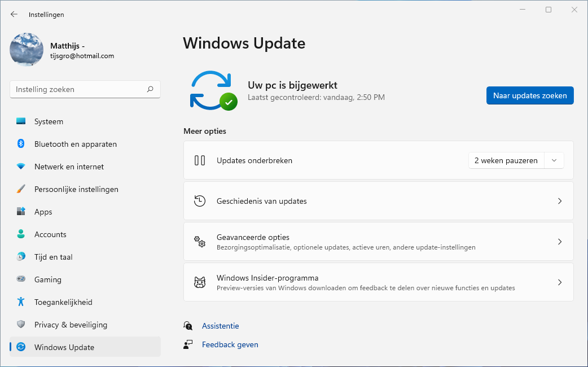Screen dimensions: 588x367
Task: Select Accounts in the sidebar
Action: click(x=50, y=234)
